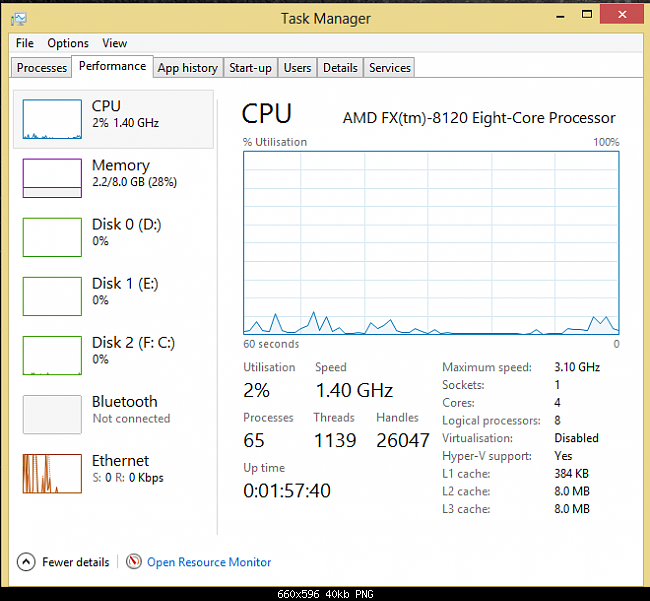This screenshot has height=601, width=650.
Task: Switch to the Details tab
Action: tap(340, 68)
